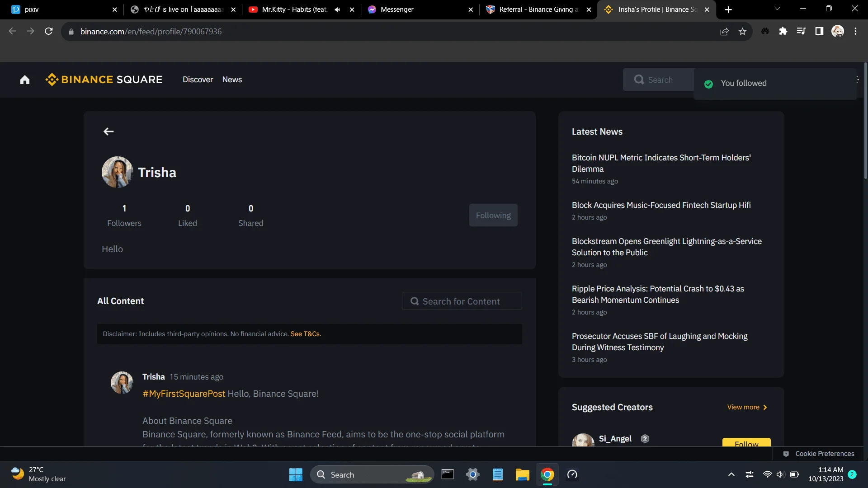Open the taskbar clock and date
This screenshot has height=488, width=868.
(826, 474)
